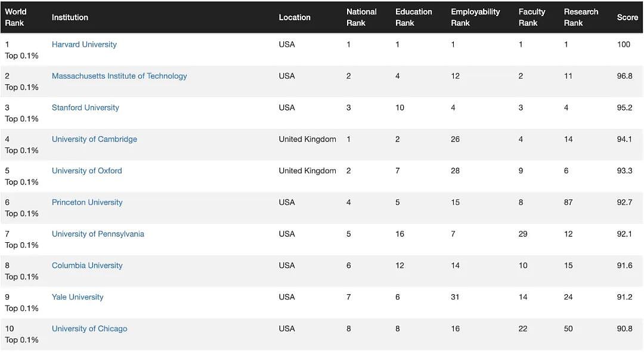This screenshot has height=352, width=644.
Task: Sort by National Rank header
Action: (361, 17)
